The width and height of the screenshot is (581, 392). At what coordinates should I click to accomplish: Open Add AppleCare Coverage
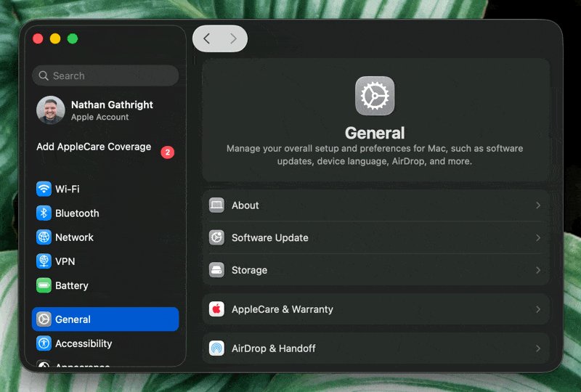(105, 147)
